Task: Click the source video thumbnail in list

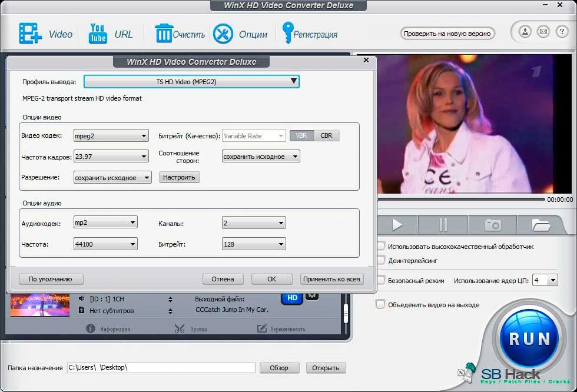Action: click(x=40, y=304)
